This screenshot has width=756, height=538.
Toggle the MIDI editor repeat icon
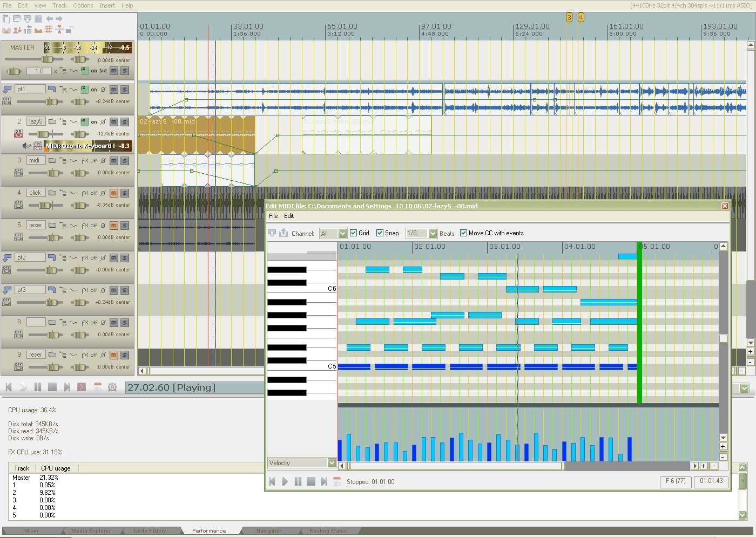(337, 481)
